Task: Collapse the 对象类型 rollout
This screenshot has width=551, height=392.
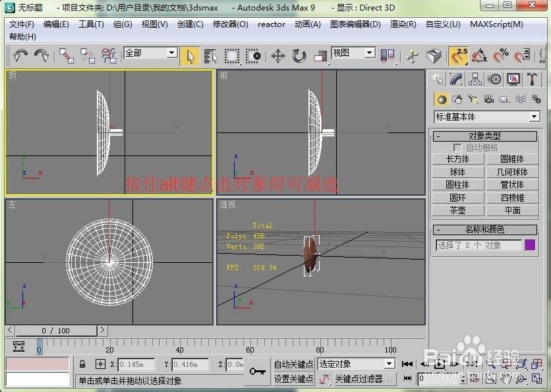Action: [x=485, y=136]
